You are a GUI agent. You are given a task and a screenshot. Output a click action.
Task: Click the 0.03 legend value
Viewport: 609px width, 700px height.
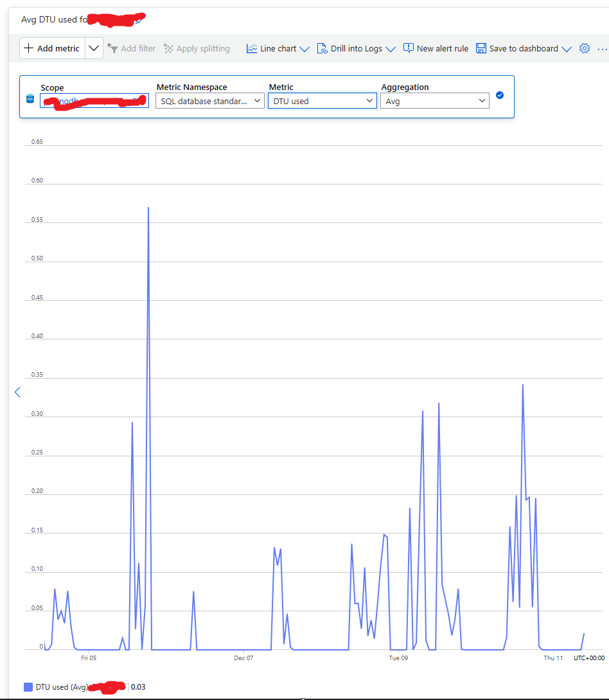pos(138,687)
